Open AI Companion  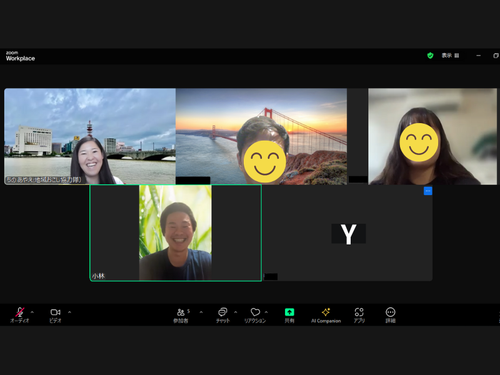(326, 315)
